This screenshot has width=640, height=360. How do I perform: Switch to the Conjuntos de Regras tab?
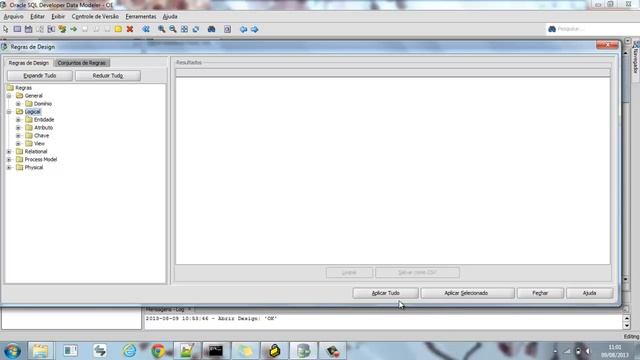pos(82,63)
